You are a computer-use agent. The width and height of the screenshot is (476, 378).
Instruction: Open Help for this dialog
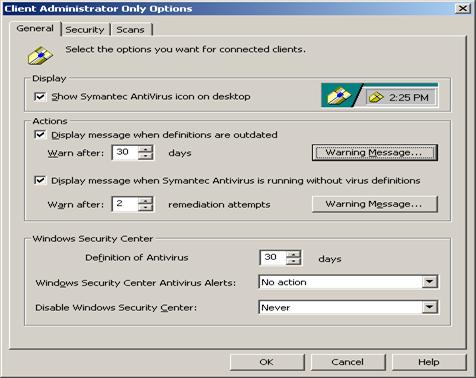pyautogui.click(x=429, y=362)
